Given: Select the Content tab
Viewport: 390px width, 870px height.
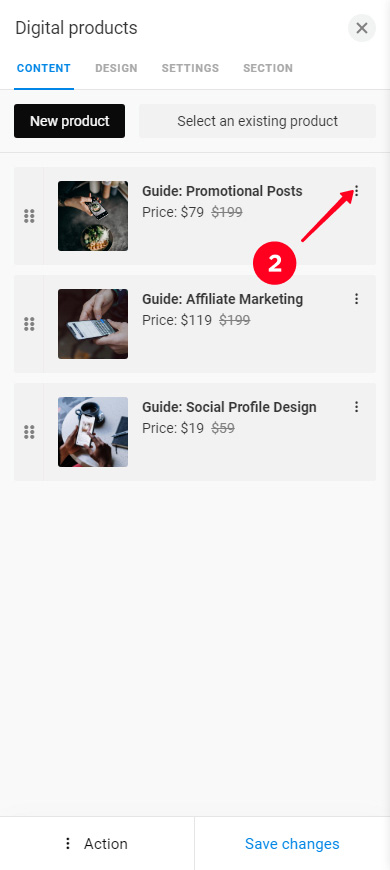Looking at the screenshot, I should click(x=44, y=68).
